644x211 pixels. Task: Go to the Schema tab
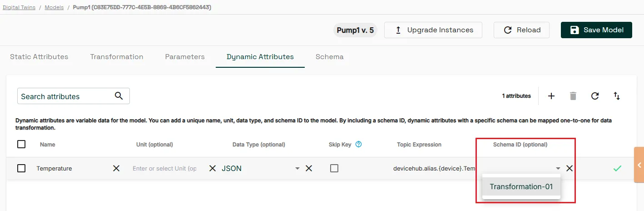coord(330,57)
